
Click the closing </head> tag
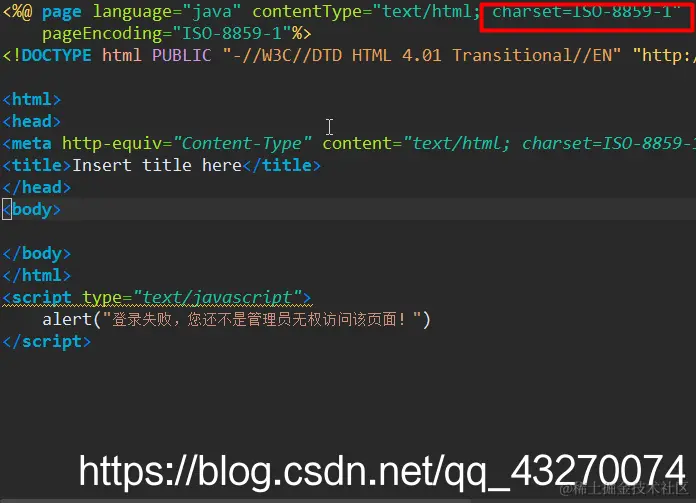click(37, 187)
